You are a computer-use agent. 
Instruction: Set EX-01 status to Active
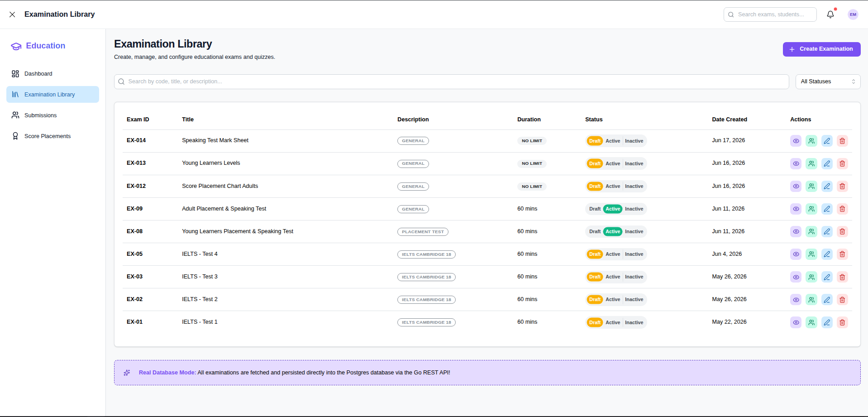coord(613,322)
